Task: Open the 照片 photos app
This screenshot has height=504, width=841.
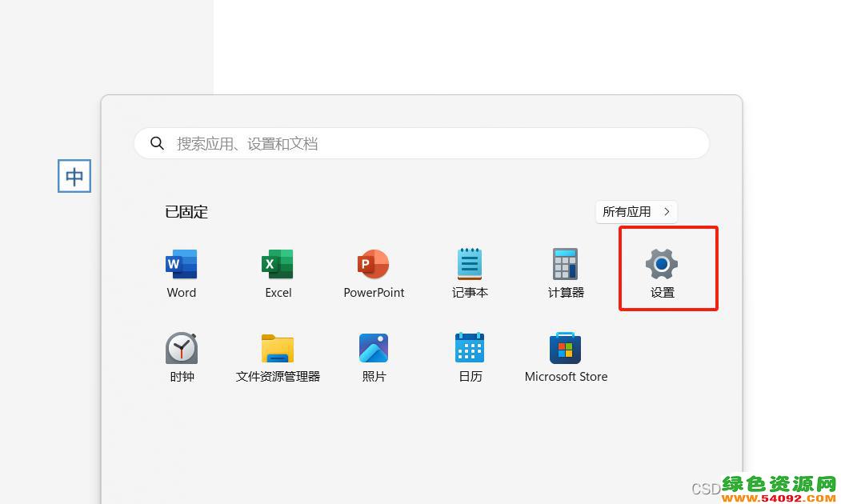Action: tap(374, 348)
